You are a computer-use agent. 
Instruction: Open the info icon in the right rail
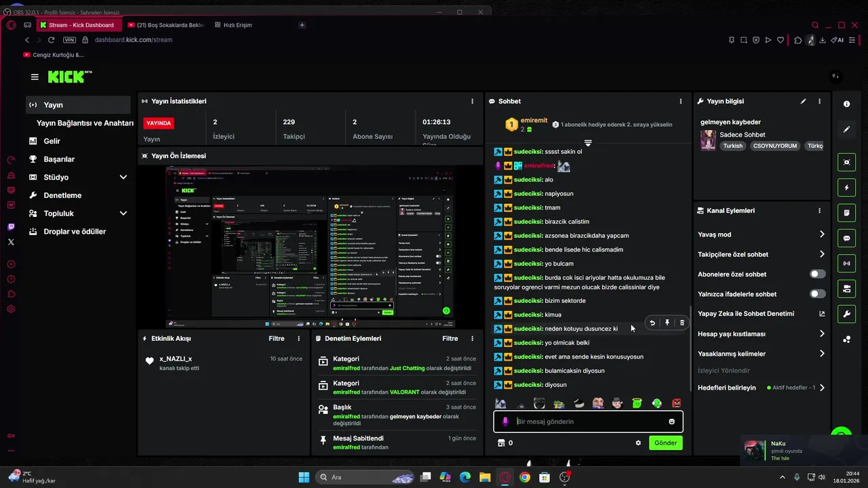pos(846,104)
